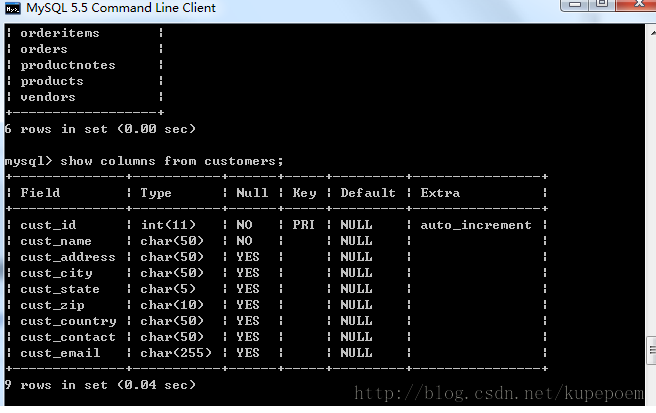Click the int(11) type value
The height and width of the screenshot is (413, 656).
(168, 225)
